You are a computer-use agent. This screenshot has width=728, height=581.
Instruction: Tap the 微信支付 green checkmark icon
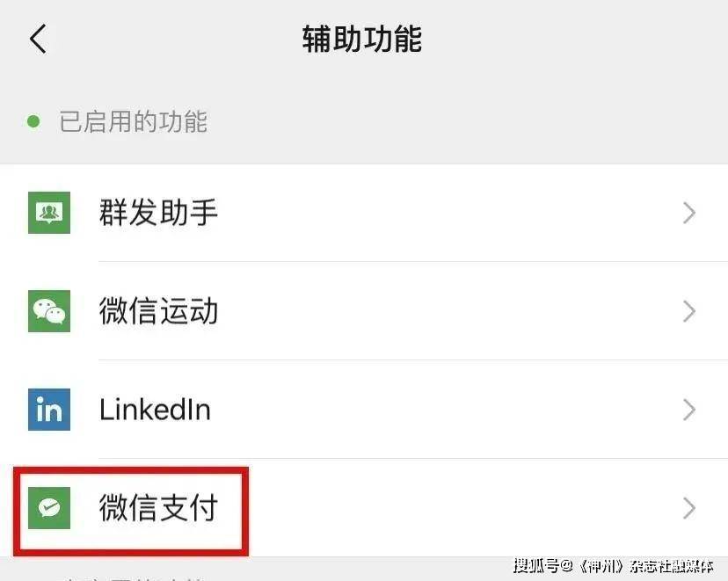pos(49,508)
